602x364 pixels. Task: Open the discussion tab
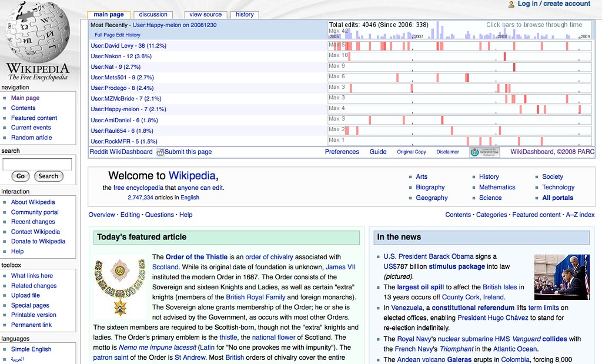pos(153,15)
